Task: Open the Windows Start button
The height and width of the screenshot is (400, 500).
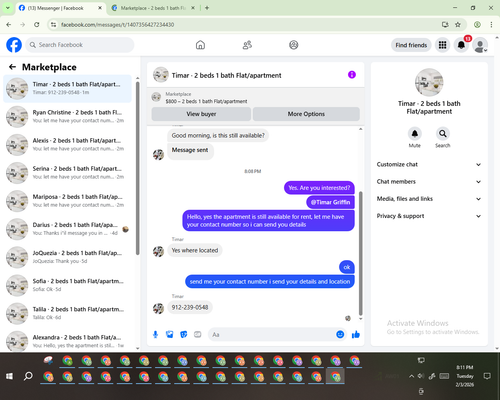Action: (9, 376)
